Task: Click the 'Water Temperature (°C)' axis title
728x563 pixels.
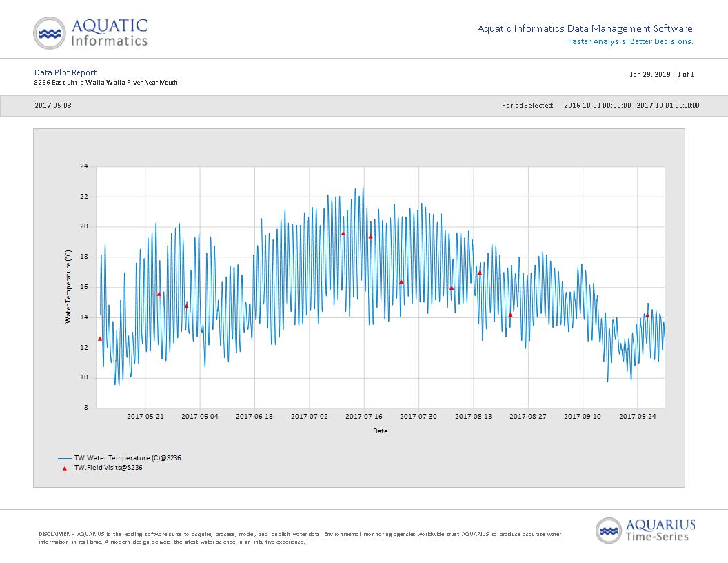Action: pos(68,286)
